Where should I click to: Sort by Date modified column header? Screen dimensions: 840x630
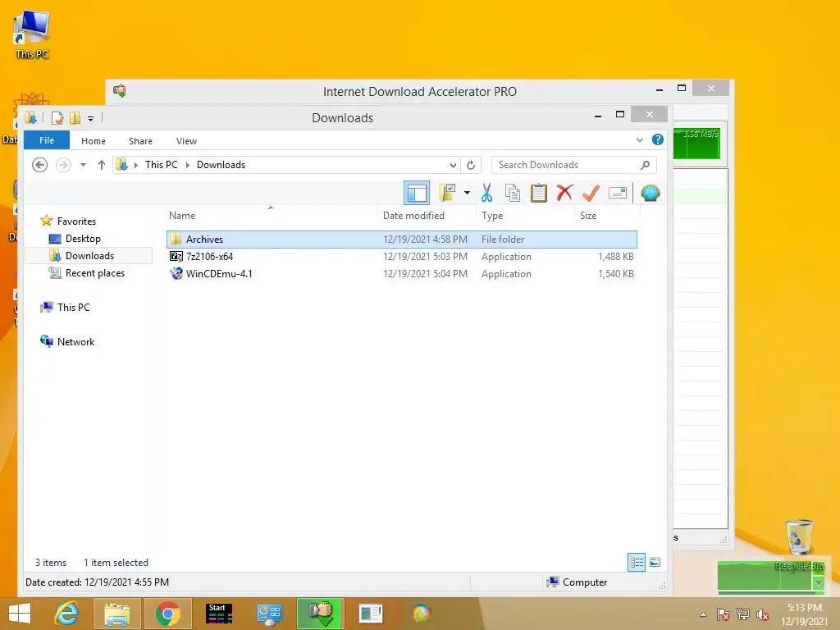(413, 216)
